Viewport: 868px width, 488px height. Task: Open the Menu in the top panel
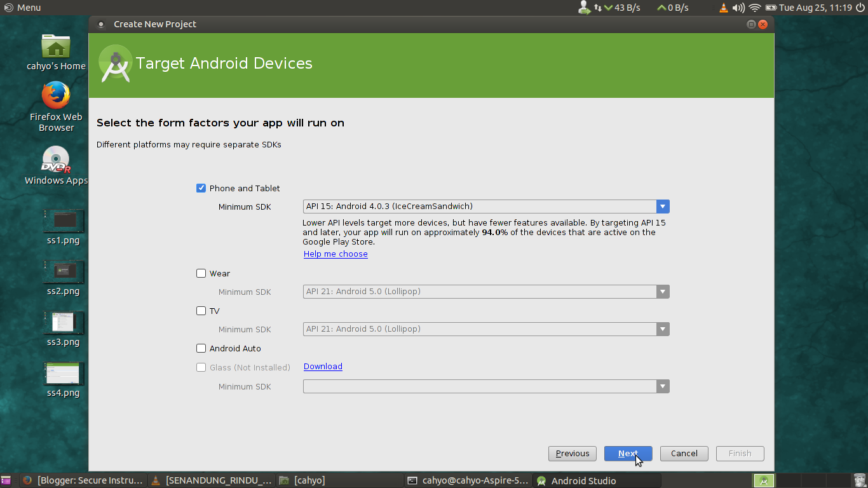[x=22, y=8]
